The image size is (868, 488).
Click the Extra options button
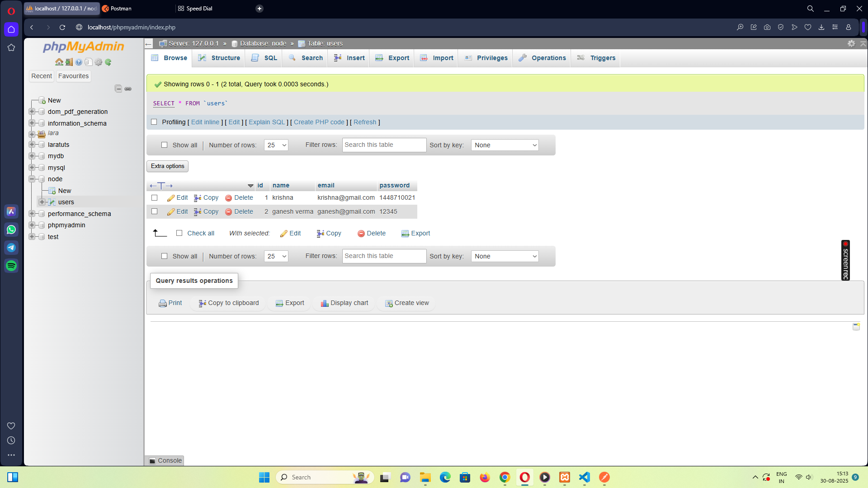pyautogui.click(x=167, y=166)
